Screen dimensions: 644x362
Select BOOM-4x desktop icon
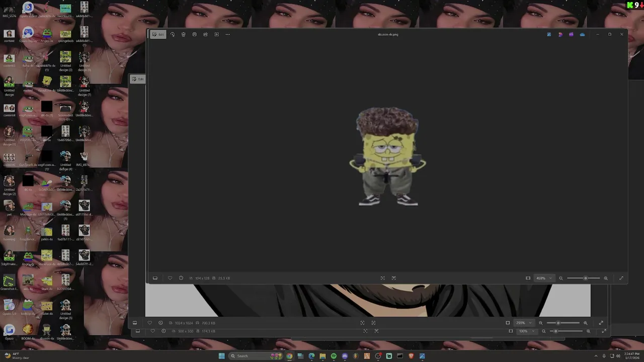click(28, 332)
